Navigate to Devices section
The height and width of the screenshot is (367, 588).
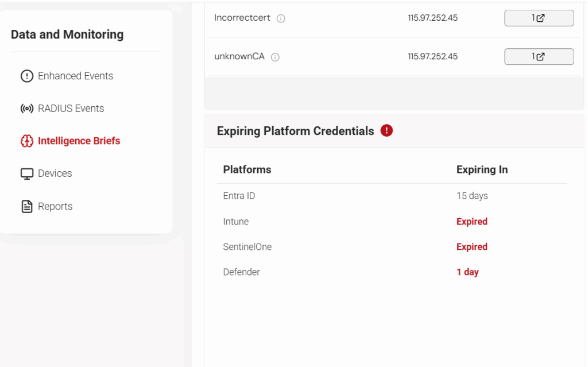tap(55, 173)
